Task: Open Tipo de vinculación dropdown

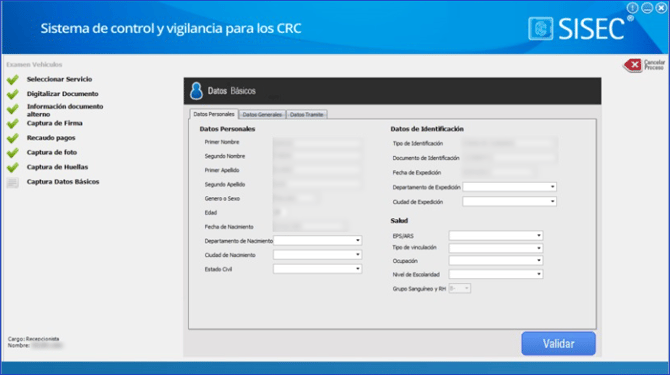Action: tap(496, 248)
